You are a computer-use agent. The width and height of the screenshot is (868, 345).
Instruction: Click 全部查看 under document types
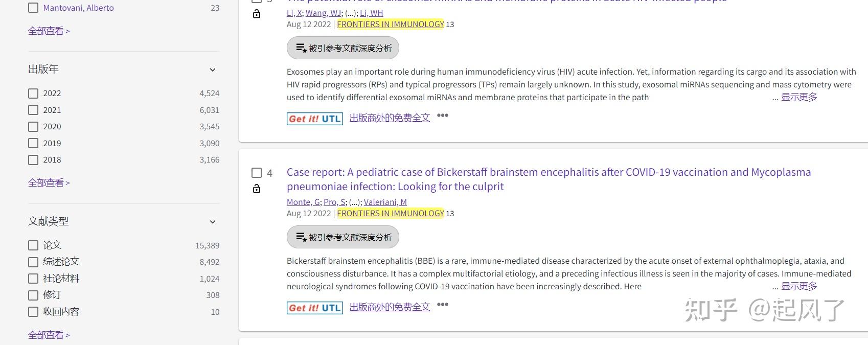[49, 335]
